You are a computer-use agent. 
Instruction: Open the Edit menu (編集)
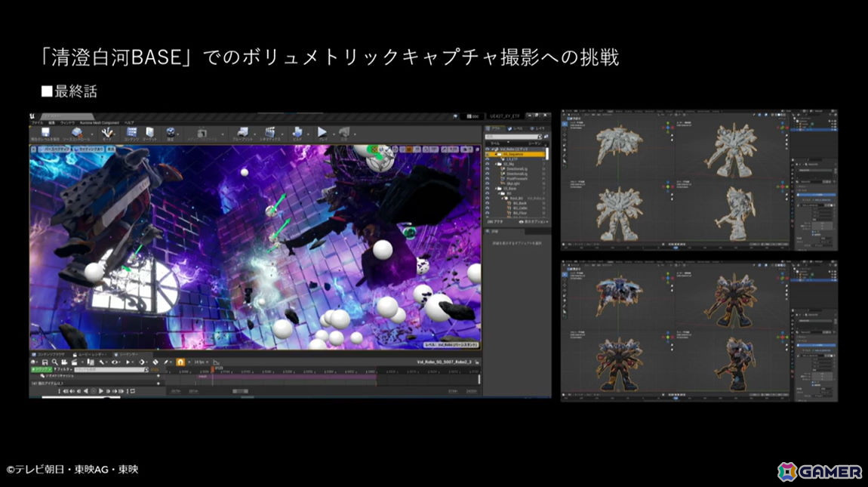pyautogui.click(x=52, y=122)
